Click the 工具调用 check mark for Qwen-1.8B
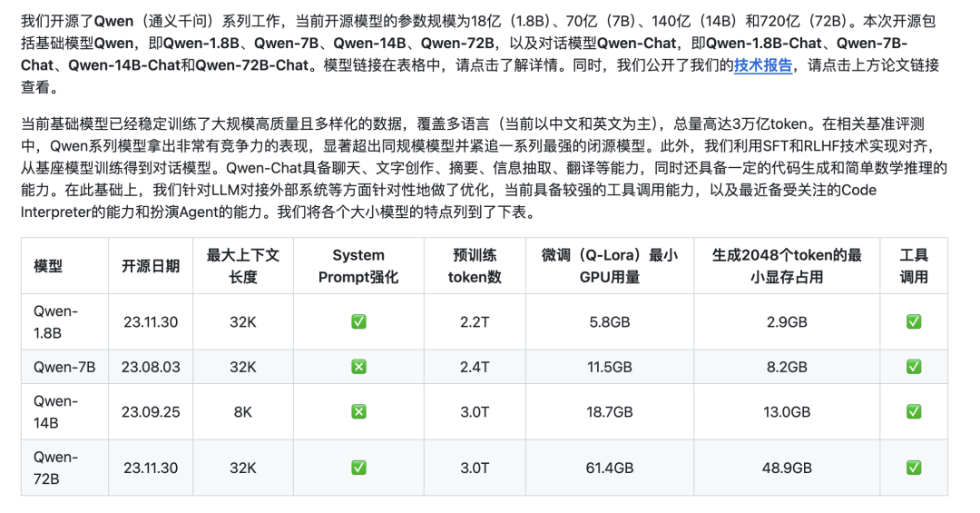The image size is (980, 513). [x=914, y=322]
